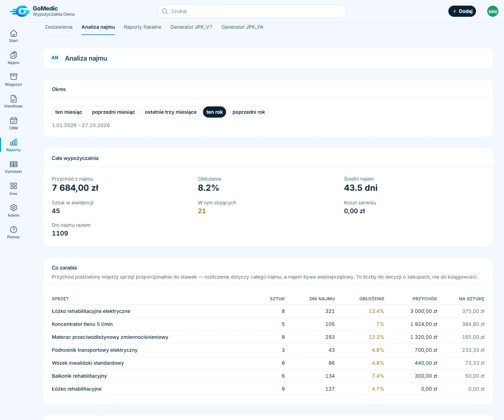Click row 'Podnośnik transportowy elektryczny'
Viewport: 504px width, 420px height.
click(x=268, y=350)
